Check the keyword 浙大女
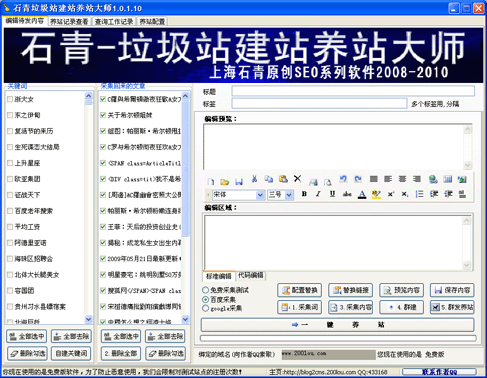The height and width of the screenshot is (378, 487). 10,99
